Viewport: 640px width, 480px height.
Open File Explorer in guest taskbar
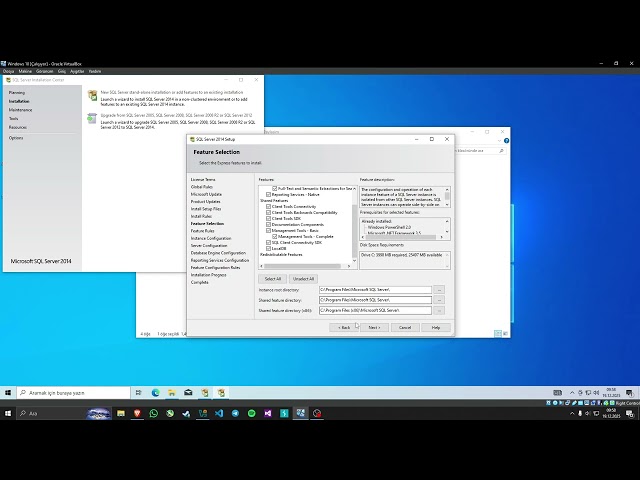pos(172,393)
